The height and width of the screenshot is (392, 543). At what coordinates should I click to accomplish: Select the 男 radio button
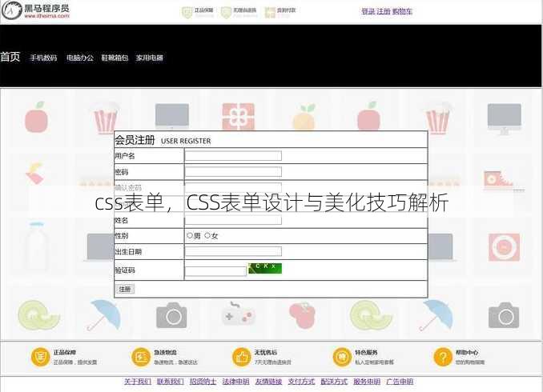(190, 235)
